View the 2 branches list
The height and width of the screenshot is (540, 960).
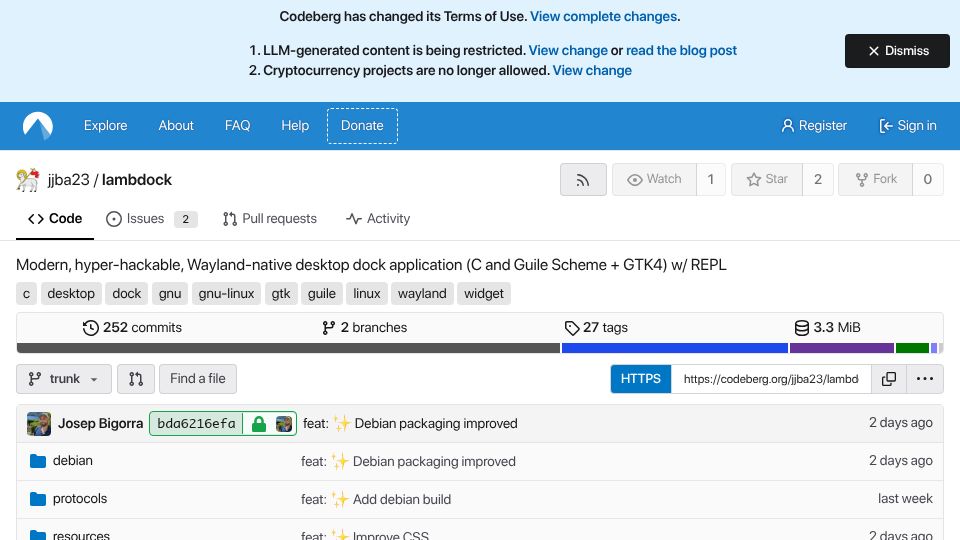[x=364, y=328]
